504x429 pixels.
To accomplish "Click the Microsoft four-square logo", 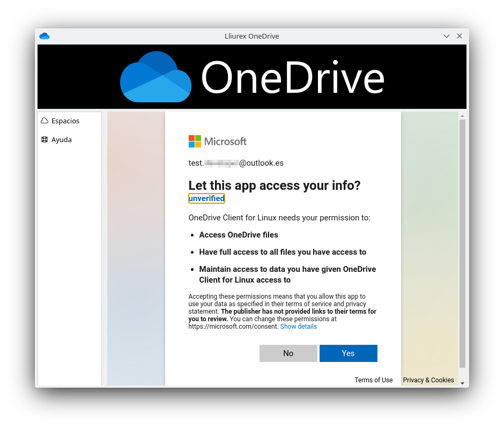I will (x=195, y=141).
